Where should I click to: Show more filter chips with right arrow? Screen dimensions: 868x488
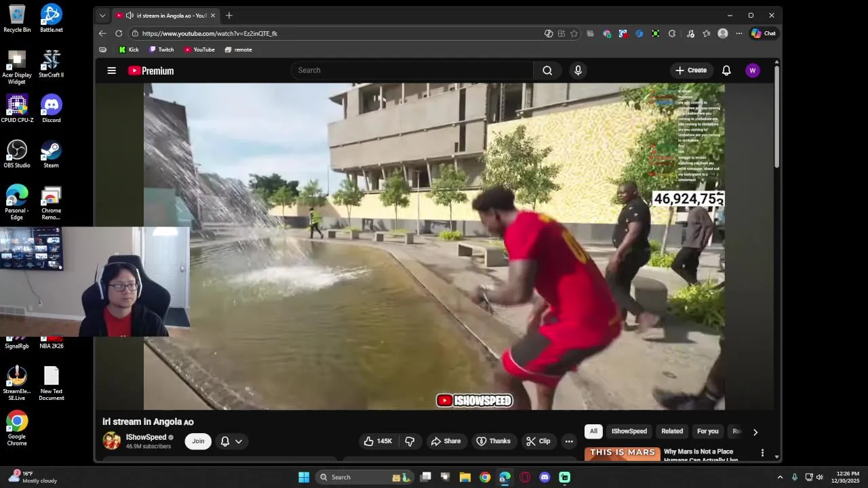pos(755,432)
